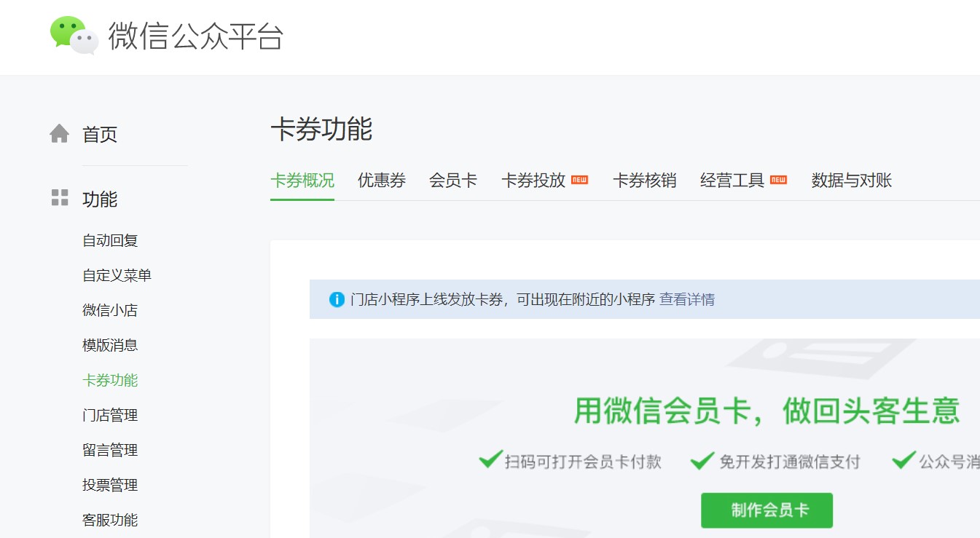Open 自动回复 in the sidebar

coord(110,240)
